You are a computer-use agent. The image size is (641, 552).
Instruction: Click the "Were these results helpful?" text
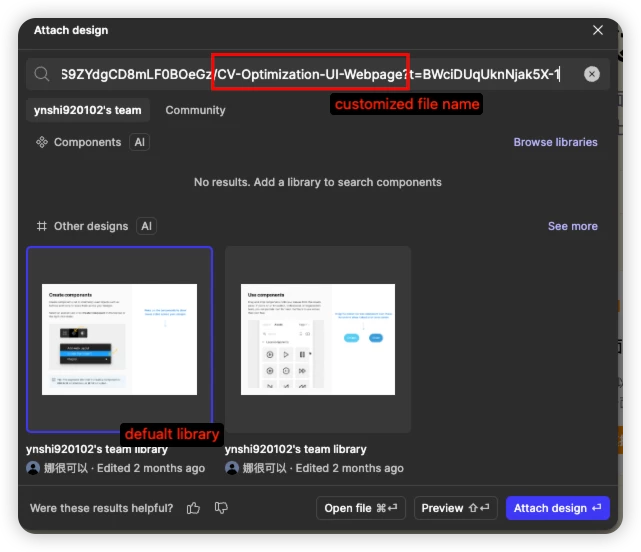tap(101, 508)
